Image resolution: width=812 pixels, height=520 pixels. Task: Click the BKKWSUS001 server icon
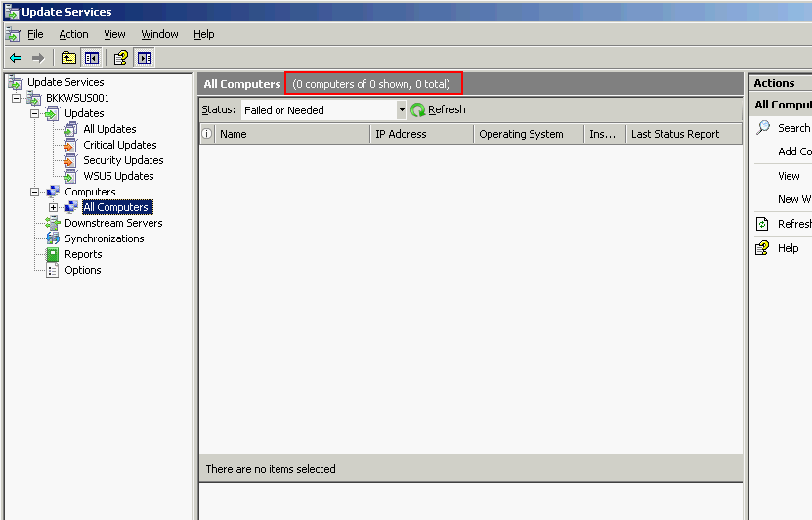[x=33, y=98]
